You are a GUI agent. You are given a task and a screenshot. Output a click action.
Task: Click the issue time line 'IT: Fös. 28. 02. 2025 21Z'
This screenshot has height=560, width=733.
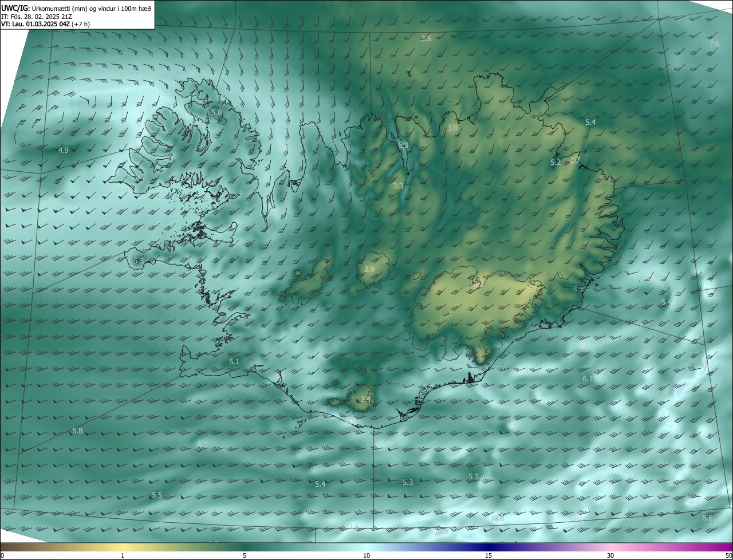click(x=37, y=17)
